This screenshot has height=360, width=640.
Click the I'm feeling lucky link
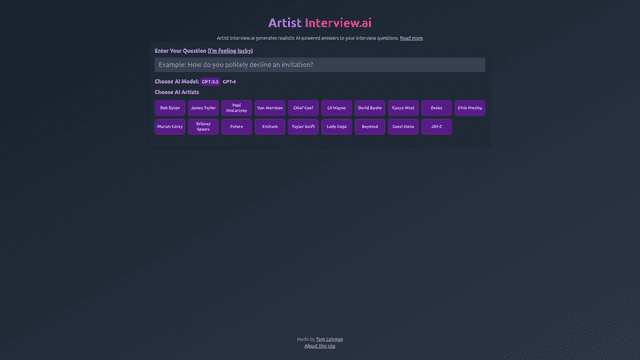[x=230, y=51]
